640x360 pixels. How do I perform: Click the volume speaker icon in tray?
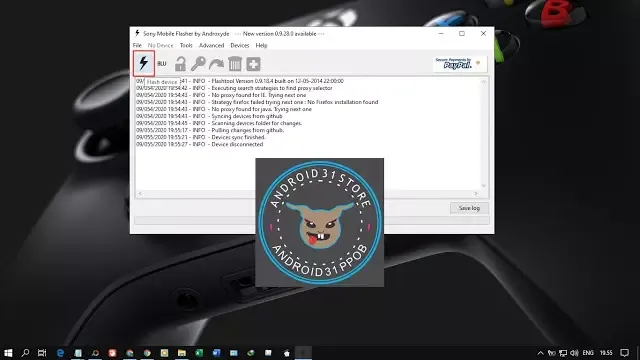[574, 353]
